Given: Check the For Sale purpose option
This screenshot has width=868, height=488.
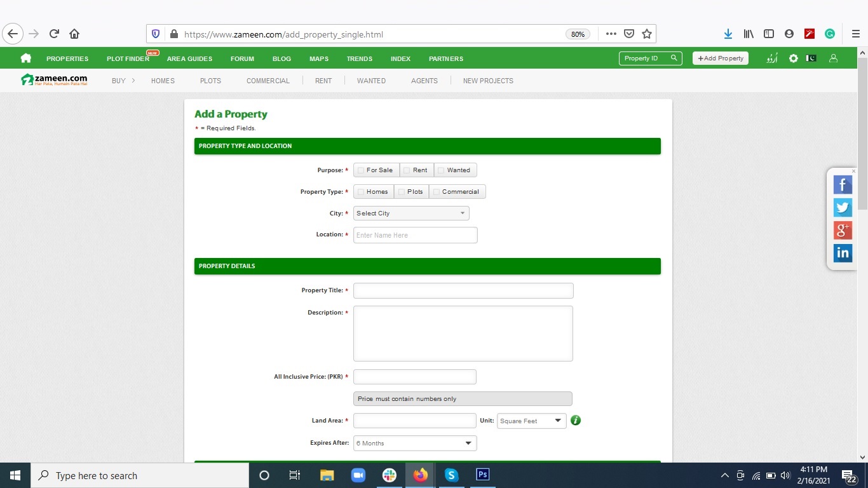Looking at the screenshot, I should (x=360, y=170).
